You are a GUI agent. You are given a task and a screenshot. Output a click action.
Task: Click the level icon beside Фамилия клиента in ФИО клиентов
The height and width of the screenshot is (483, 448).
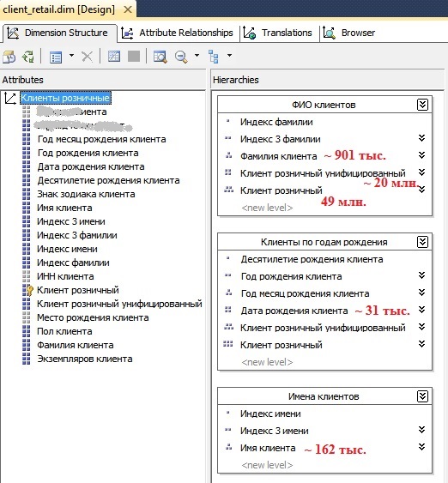[228, 155]
